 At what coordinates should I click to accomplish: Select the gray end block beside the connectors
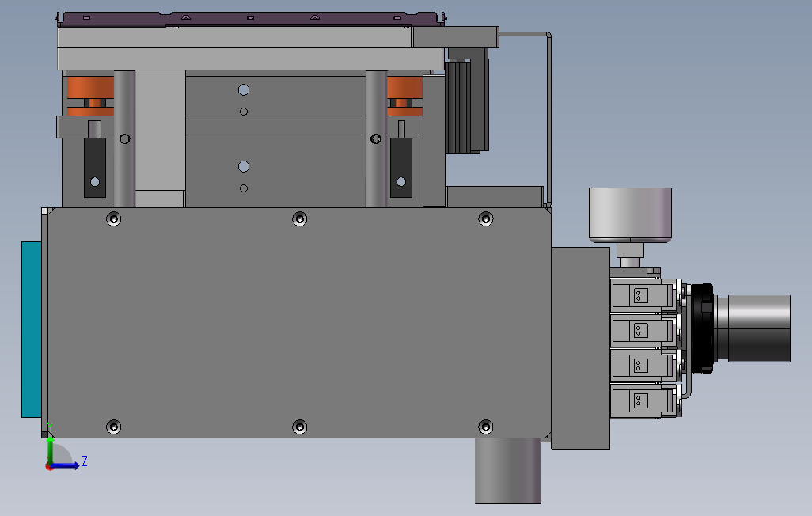[581, 347]
